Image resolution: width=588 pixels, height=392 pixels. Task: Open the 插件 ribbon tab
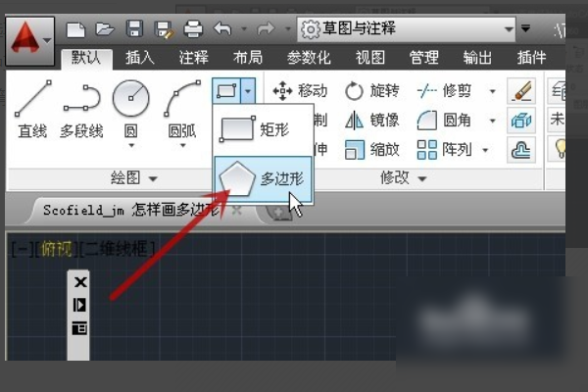pos(531,58)
